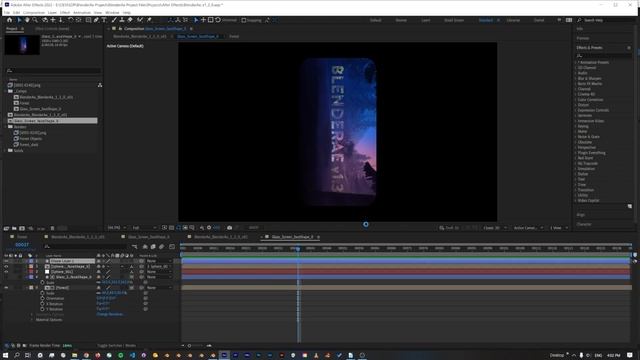Switch to the Project panel tab
This screenshot has width=640, height=360.
coord(12,29)
